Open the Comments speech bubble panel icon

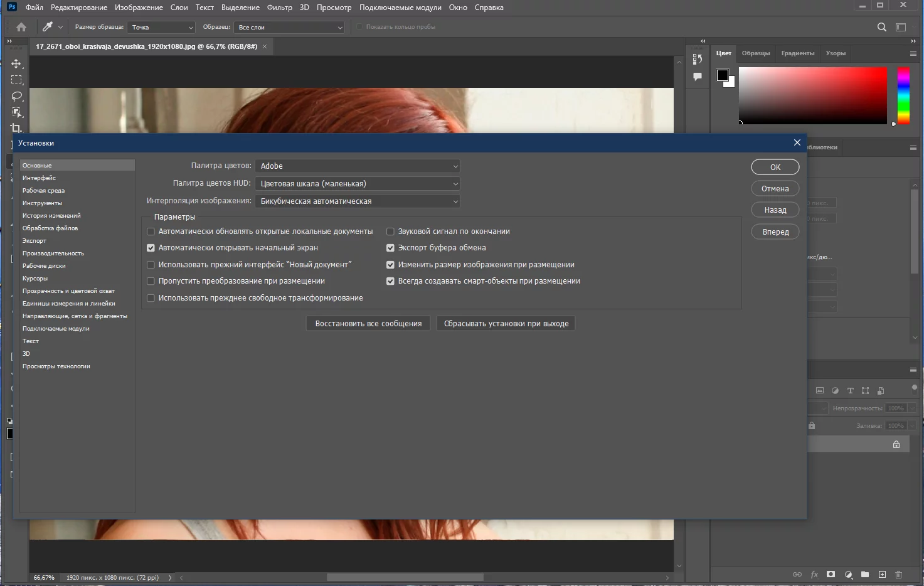pyautogui.click(x=697, y=77)
